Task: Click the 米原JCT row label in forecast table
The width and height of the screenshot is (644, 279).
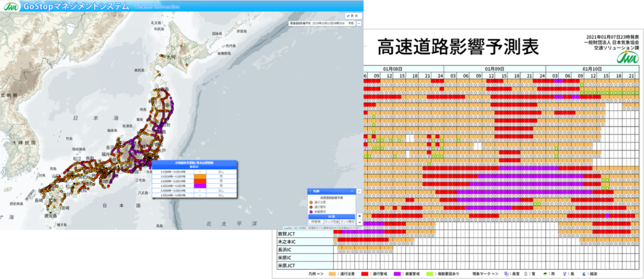Action: pyautogui.click(x=286, y=265)
